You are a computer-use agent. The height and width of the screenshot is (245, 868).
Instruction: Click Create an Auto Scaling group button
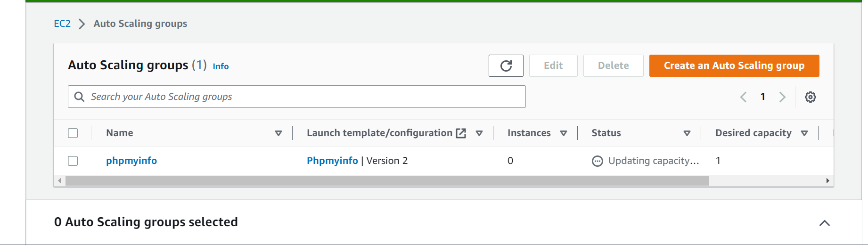point(734,65)
